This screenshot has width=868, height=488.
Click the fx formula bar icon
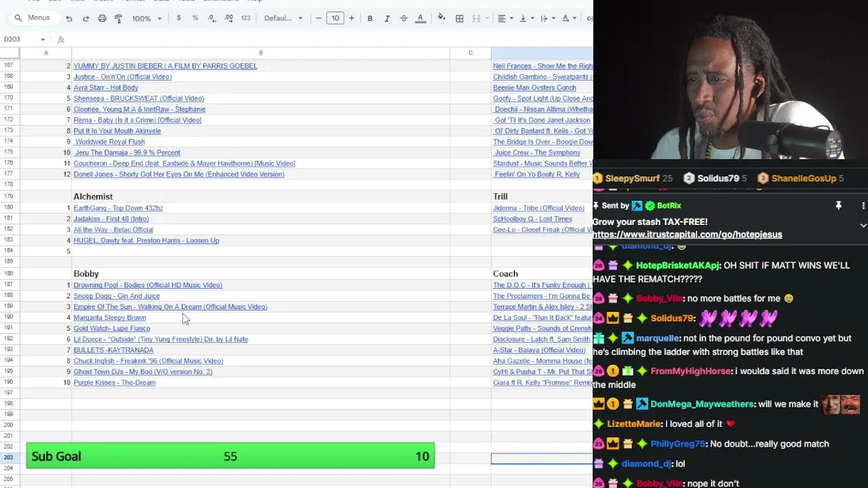tap(61, 39)
